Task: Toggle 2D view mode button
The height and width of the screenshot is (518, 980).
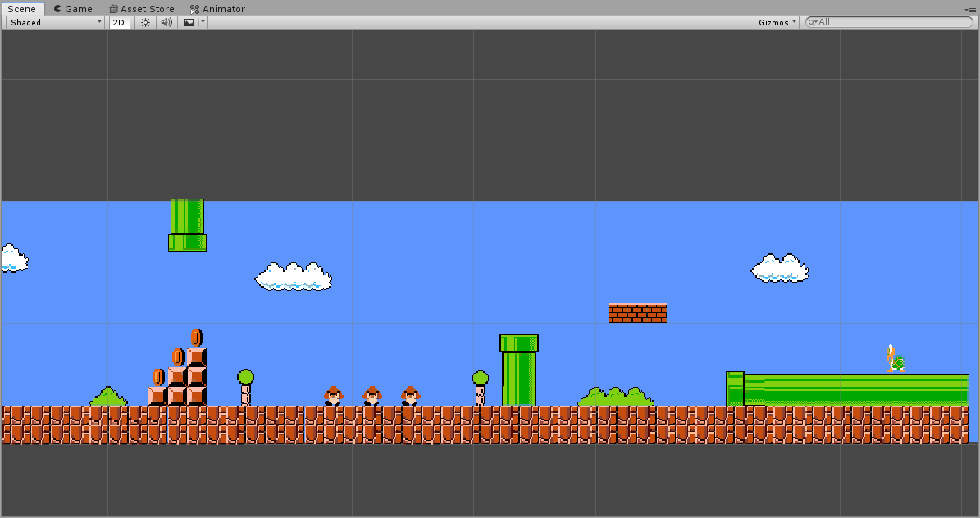Action: click(x=119, y=22)
